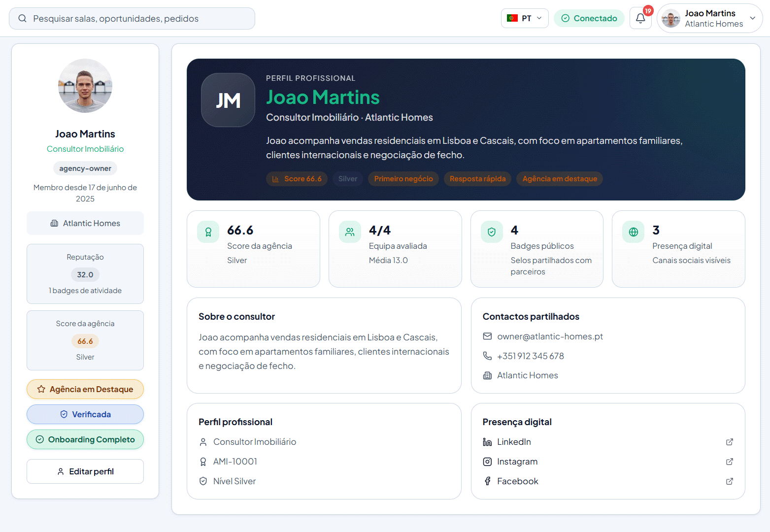Click the Portugal flag icon

click(x=512, y=18)
